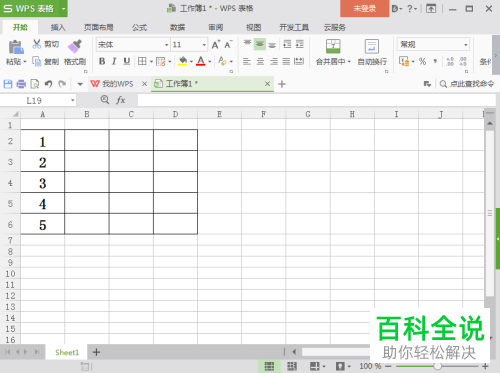Image resolution: width=500 pixels, height=373 pixels.
Task: Open the 审阅 ribbon tab
Action: 216,27
